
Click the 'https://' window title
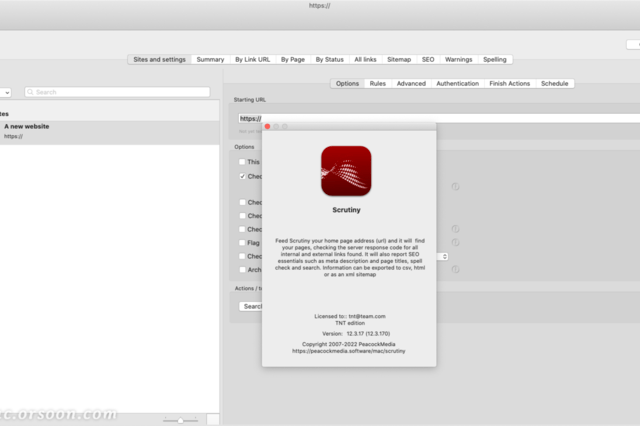point(320,6)
